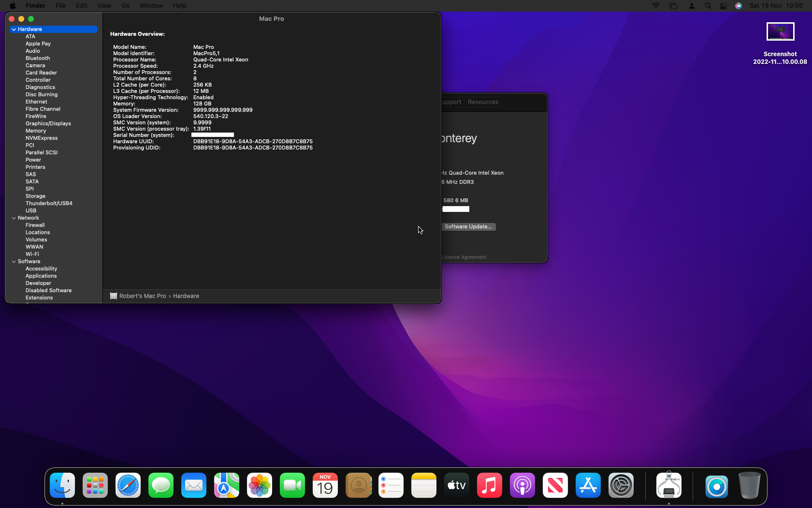Switch to Resources tab in About window
This screenshot has width=812, height=508.
(483, 102)
